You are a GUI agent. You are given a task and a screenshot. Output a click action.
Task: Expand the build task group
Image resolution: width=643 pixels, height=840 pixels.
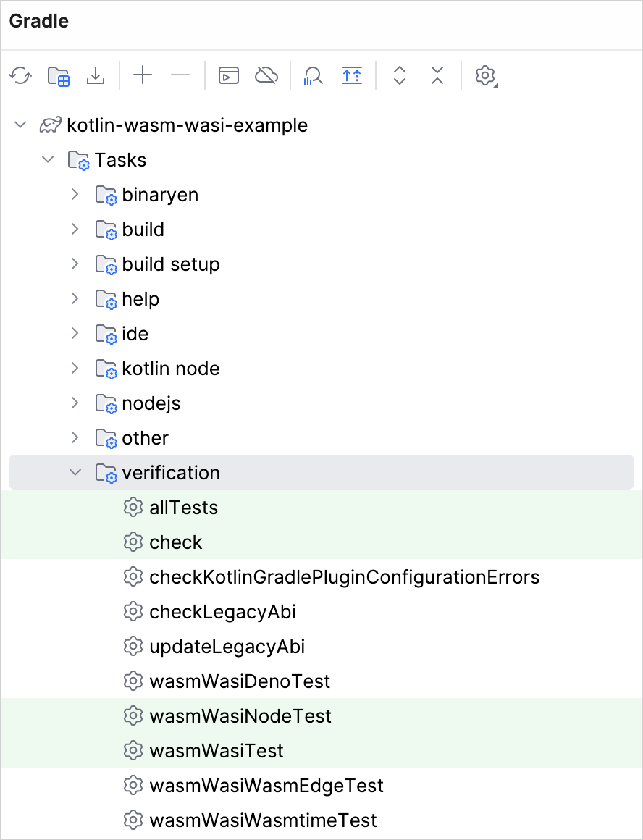click(75, 230)
